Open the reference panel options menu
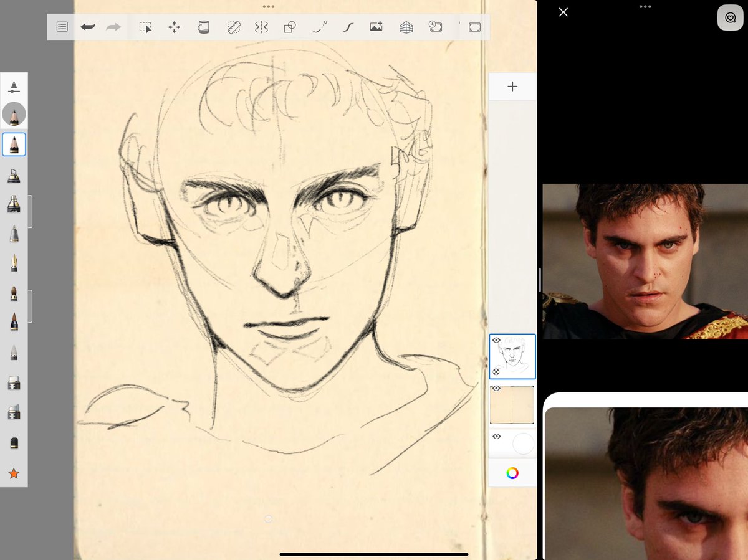The image size is (748, 560). (645, 7)
